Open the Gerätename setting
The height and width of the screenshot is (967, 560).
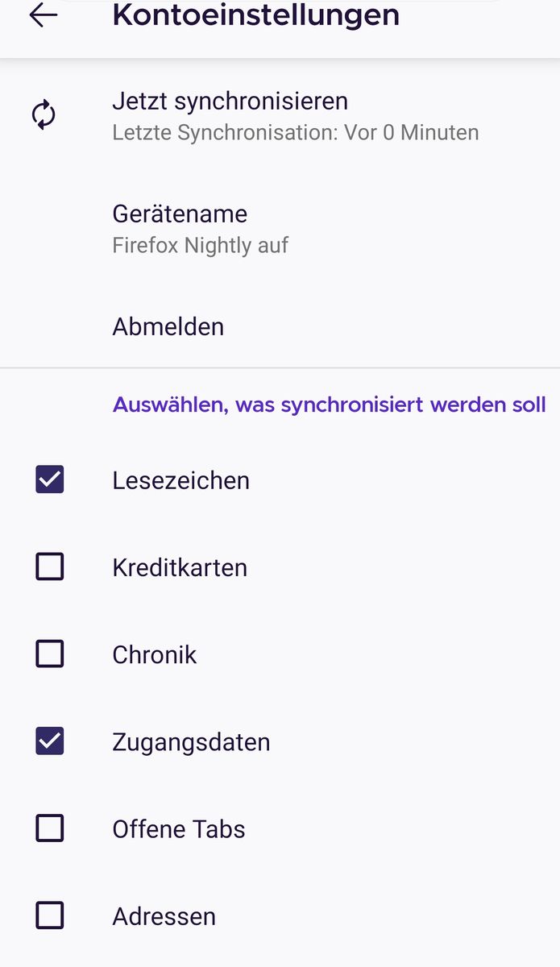pos(180,214)
